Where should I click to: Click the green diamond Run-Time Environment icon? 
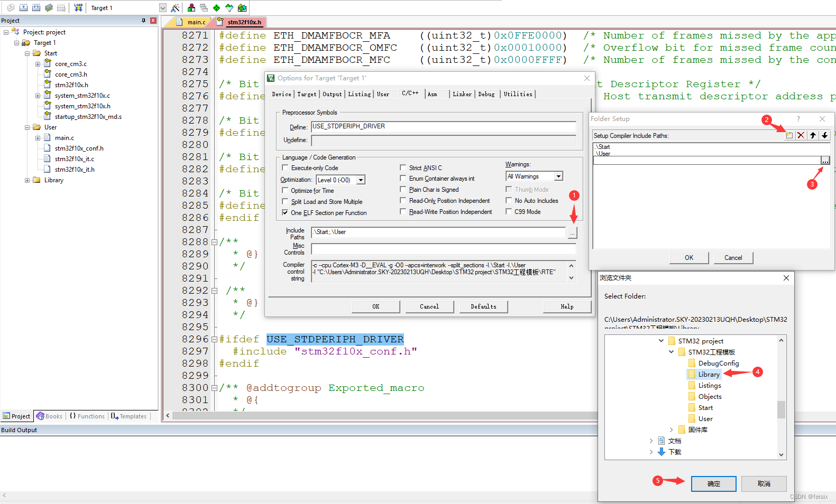click(x=217, y=7)
